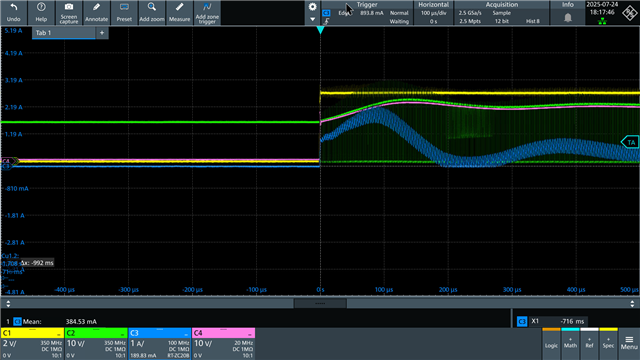The width and height of the screenshot is (640, 360).
Task: Click the green network status icon
Action: 602,21
